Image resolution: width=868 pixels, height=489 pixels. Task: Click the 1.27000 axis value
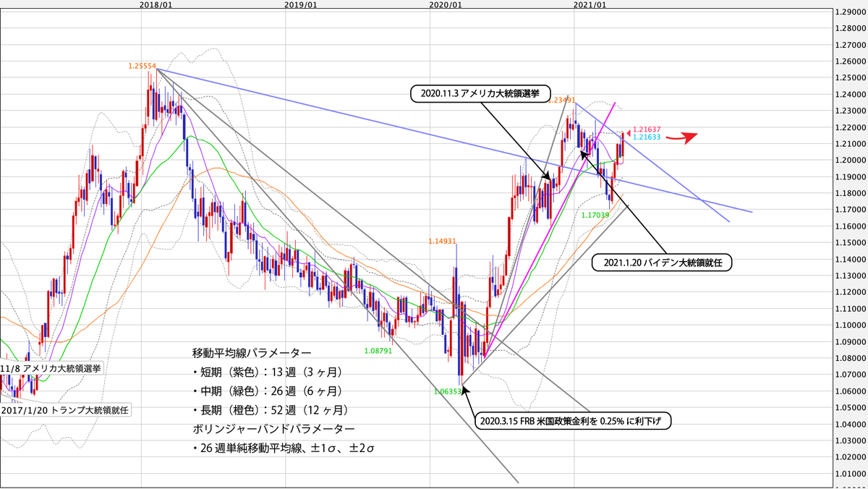[849, 45]
